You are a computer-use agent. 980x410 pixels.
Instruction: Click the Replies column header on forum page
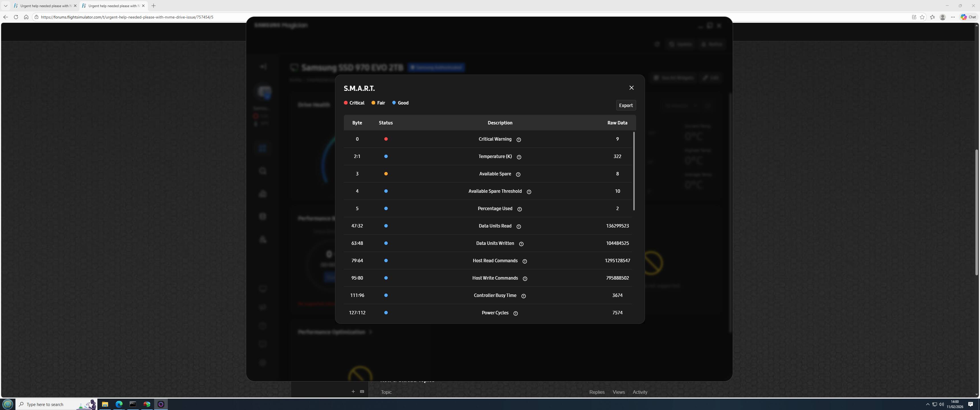pos(597,392)
